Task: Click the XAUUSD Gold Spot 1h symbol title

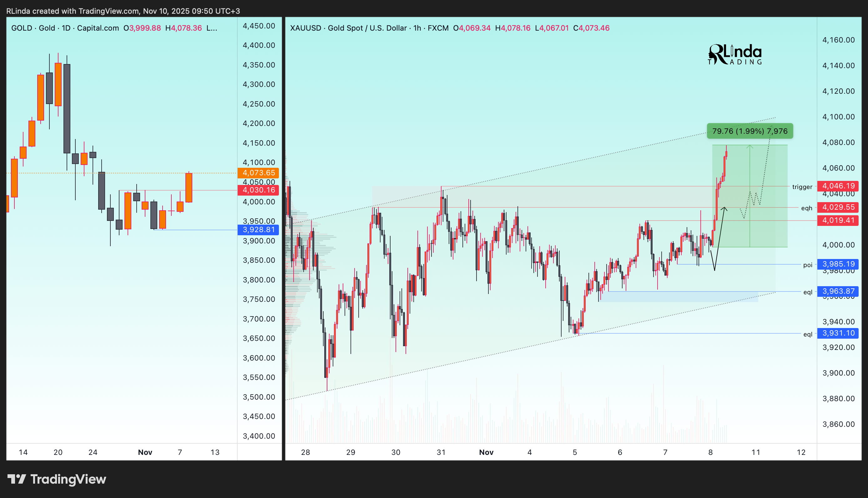Action: pos(369,28)
